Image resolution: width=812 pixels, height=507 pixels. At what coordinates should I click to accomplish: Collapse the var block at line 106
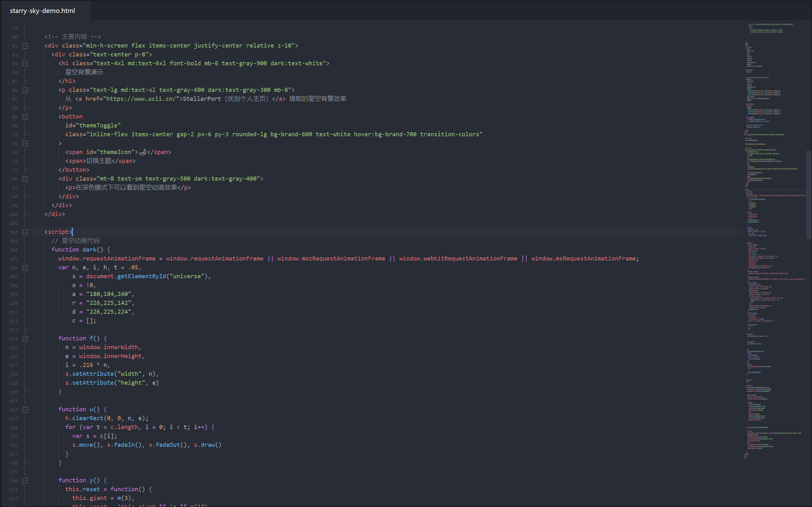pos(25,267)
